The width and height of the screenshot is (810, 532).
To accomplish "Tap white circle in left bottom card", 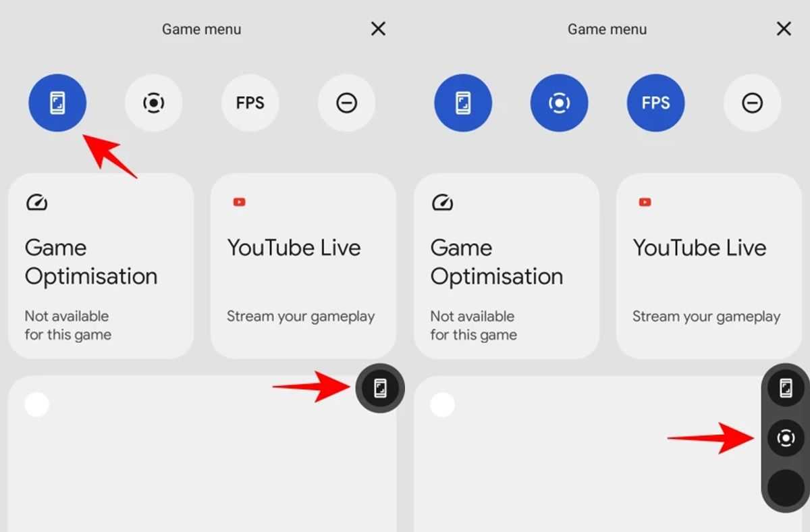I will (36, 404).
